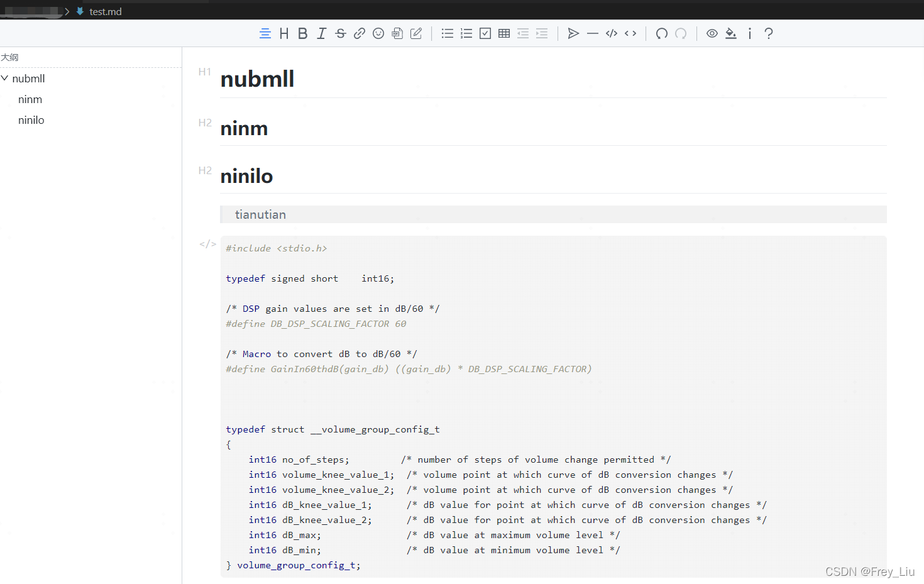924x584 pixels.
Task: Export the document to PDF
Action: pos(397,33)
